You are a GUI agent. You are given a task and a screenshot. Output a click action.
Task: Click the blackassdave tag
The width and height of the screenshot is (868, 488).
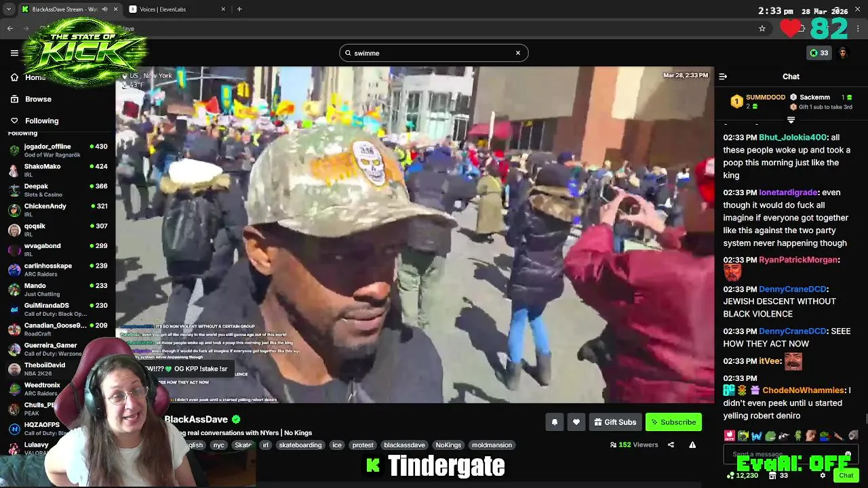click(404, 445)
